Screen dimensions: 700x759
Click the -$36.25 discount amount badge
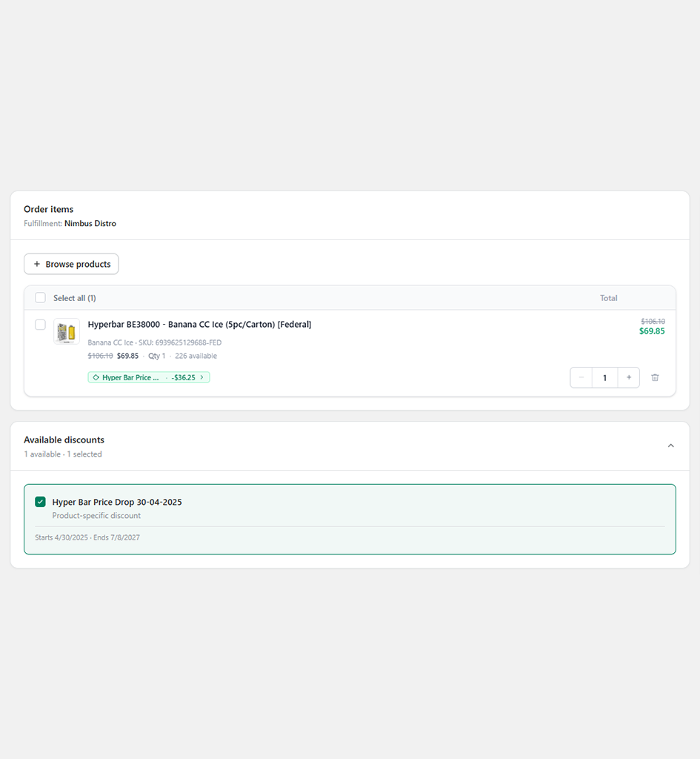184,377
